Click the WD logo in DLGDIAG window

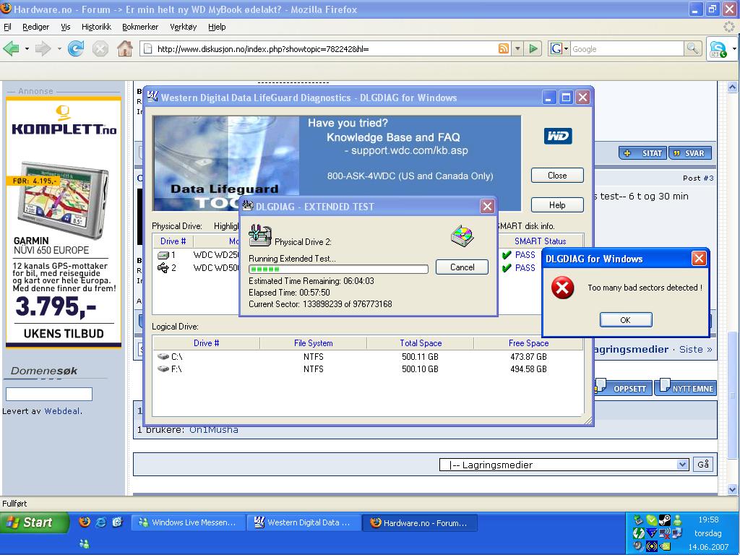(x=558, y=137)
